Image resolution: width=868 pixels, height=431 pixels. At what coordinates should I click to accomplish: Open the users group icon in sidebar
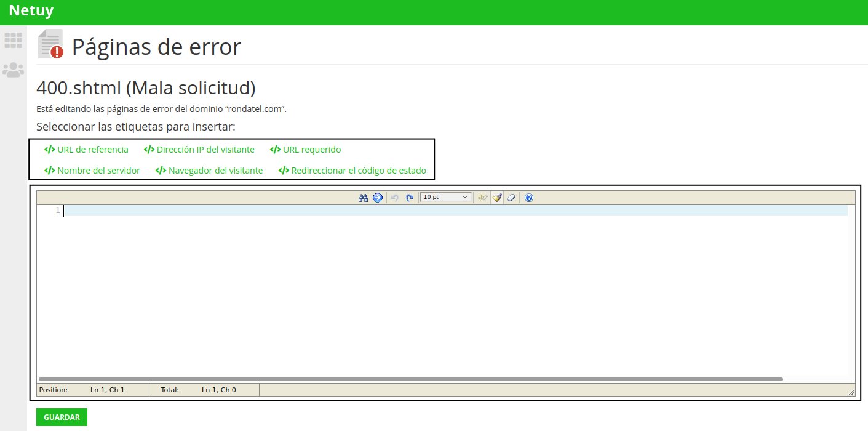(x=13, y=70)
